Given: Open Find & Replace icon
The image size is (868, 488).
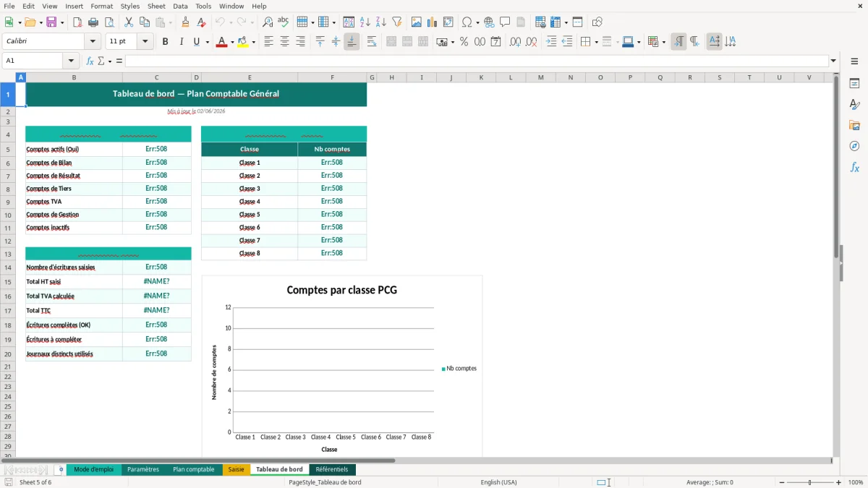Looking at the screenshot, I should 268,22.
